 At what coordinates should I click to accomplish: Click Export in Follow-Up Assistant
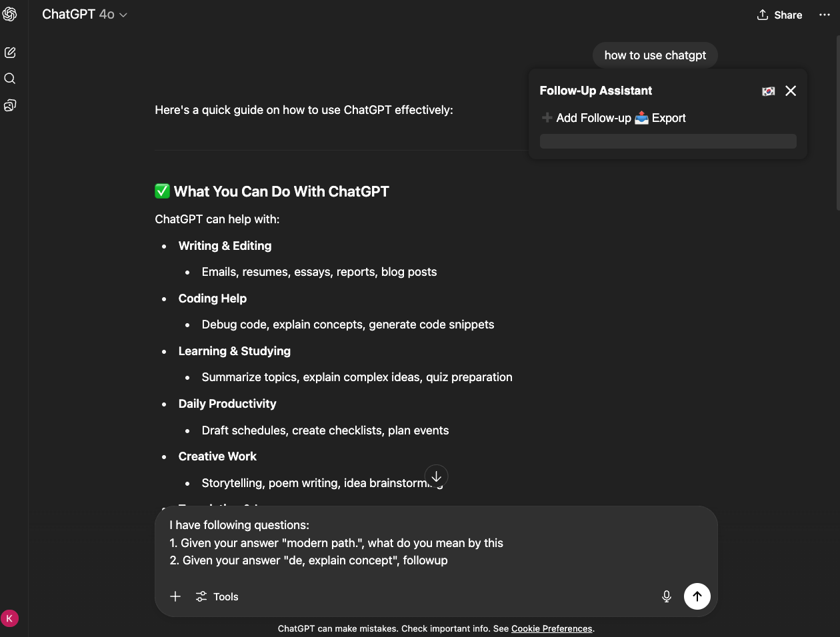click(661, 118)
